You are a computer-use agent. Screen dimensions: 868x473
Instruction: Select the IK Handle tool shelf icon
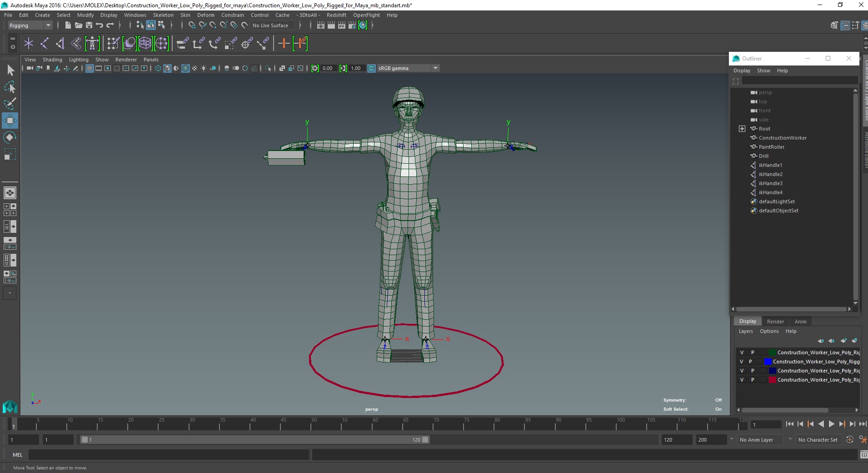point(60,44)
